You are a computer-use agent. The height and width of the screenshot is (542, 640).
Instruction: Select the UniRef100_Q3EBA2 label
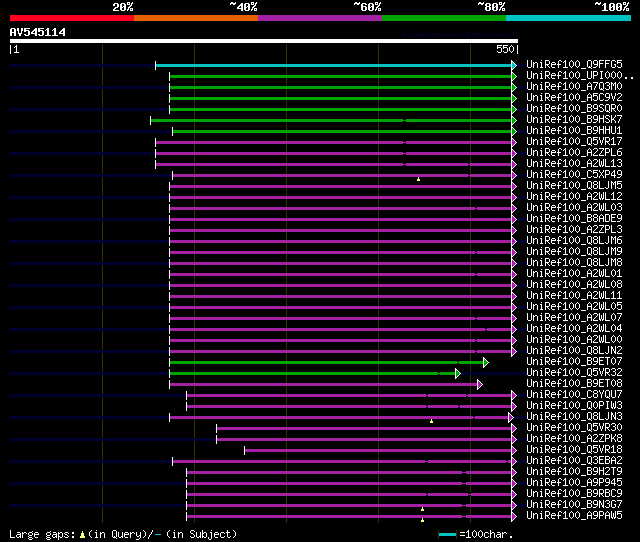(x=574, y=461)
